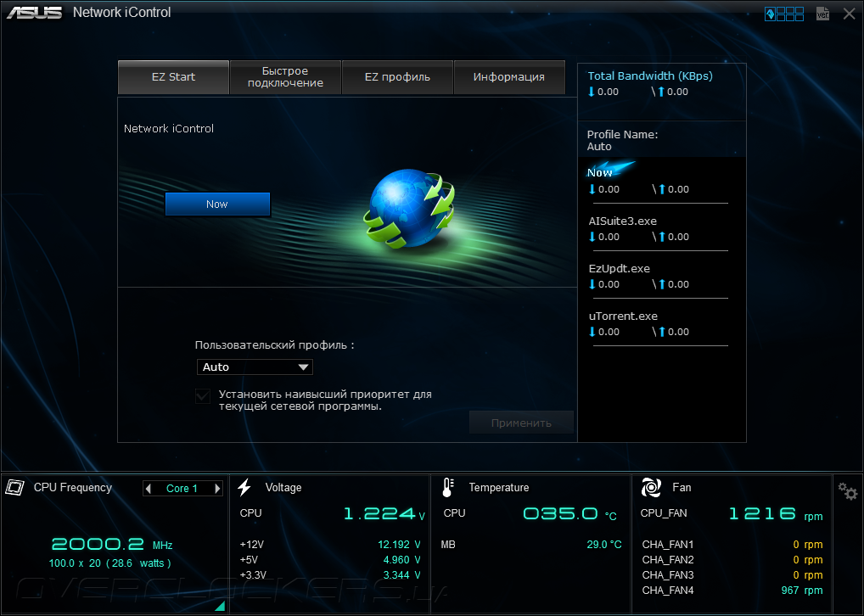This screenshot has width=864, height=616.
Task: Open the EZ профиль tab
Action: (x=397, y=77)
